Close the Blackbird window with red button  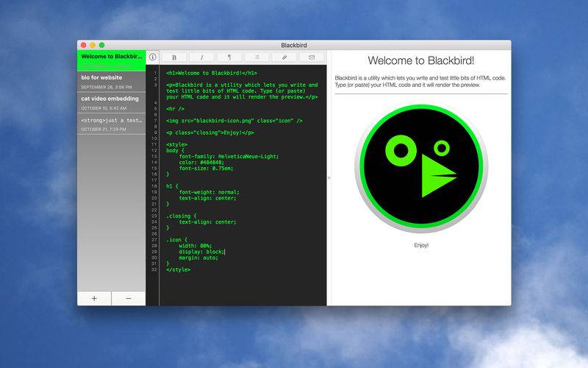(x=83, y=45)
